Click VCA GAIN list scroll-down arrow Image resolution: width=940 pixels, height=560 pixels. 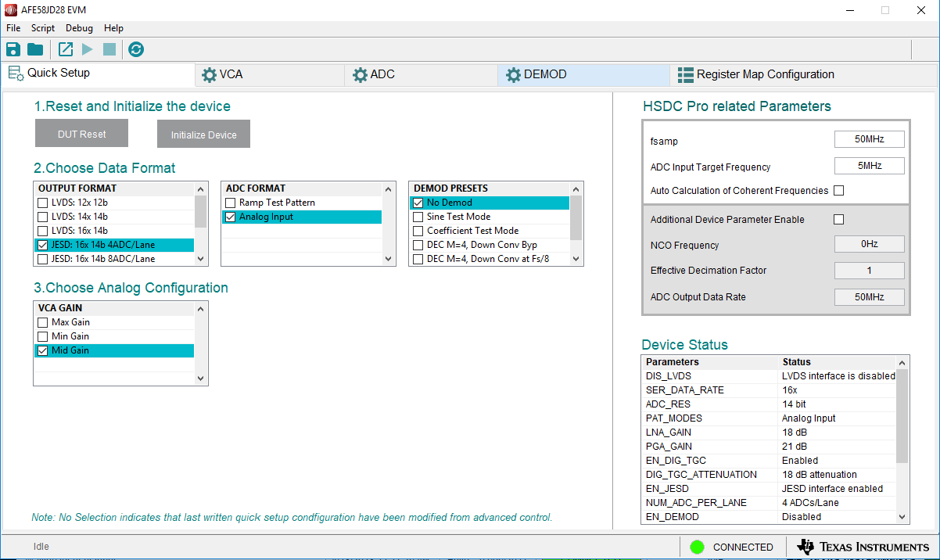(x=201, y=379)
